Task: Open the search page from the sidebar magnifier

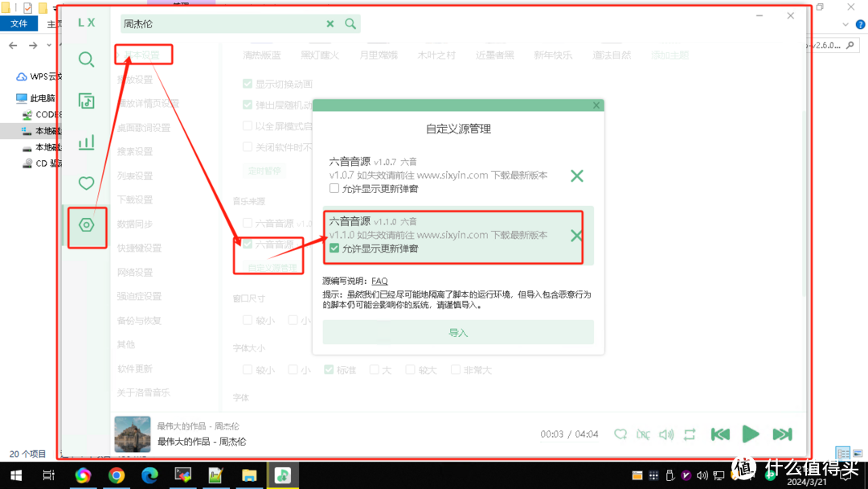Action: click(86, 60)
